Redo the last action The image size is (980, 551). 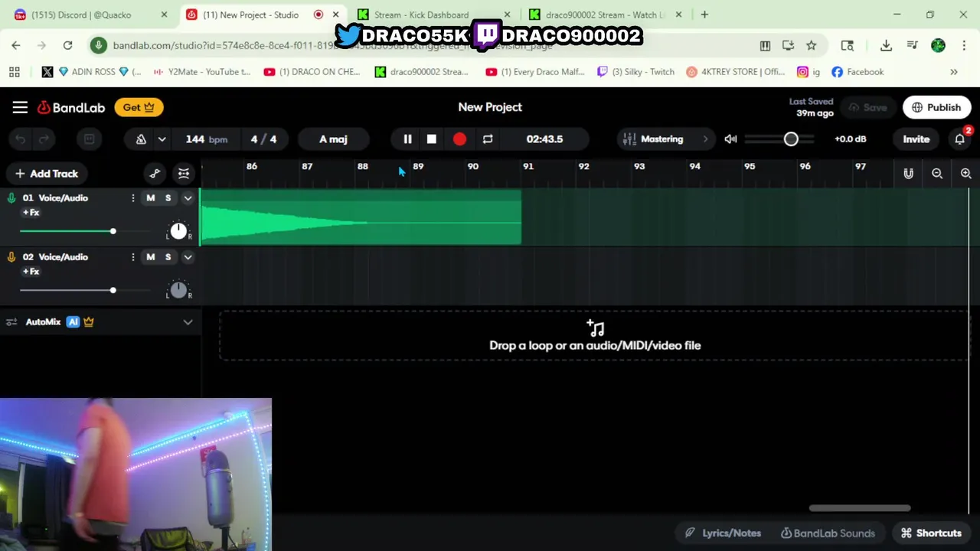pos(44,139)
